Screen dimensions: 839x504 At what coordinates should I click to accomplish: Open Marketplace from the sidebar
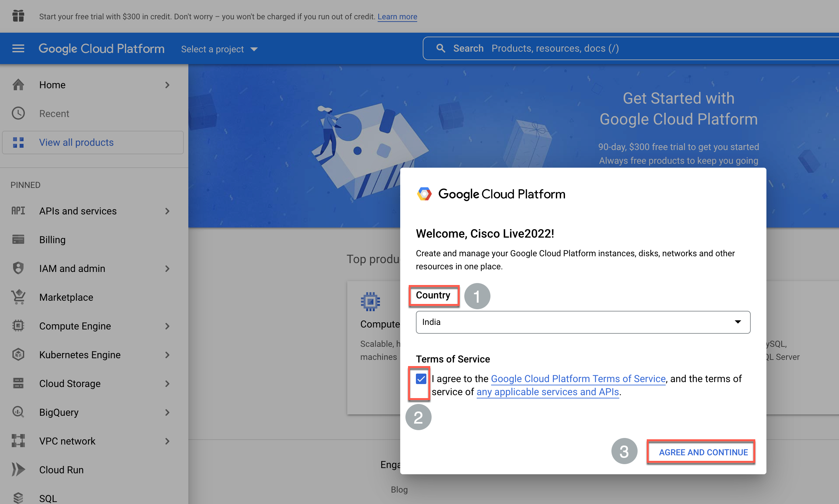[x=66, y=297]
